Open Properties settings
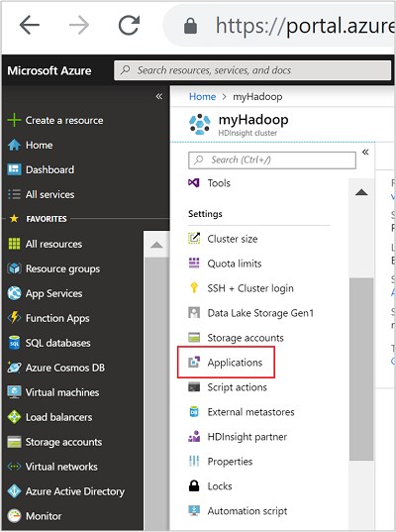Viewport: 396px width, 532px height. [x=231, y=462]
